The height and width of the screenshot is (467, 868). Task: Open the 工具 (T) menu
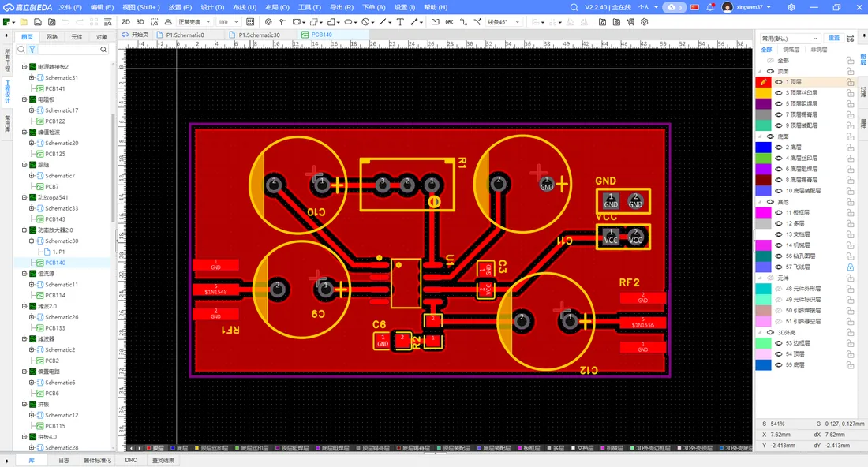(x=309, y=7)
